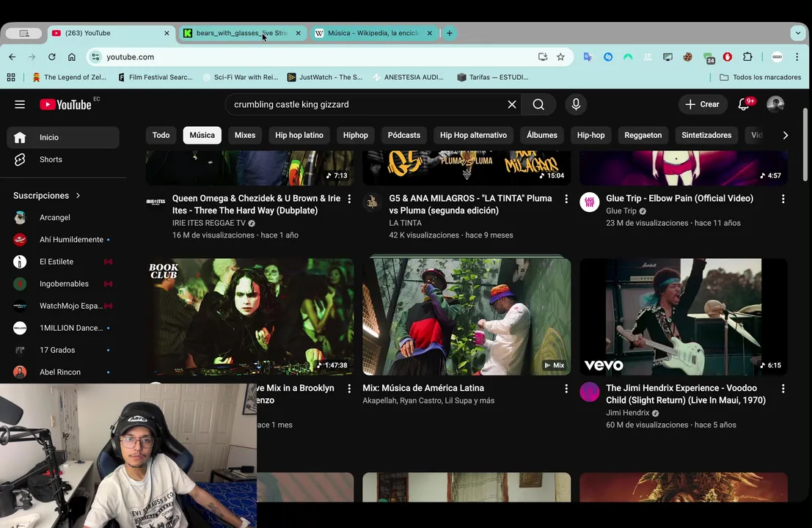Open options for Queen Omega video
The width and height of the screenshot is (812, 528).
click(x=350, y=199)
